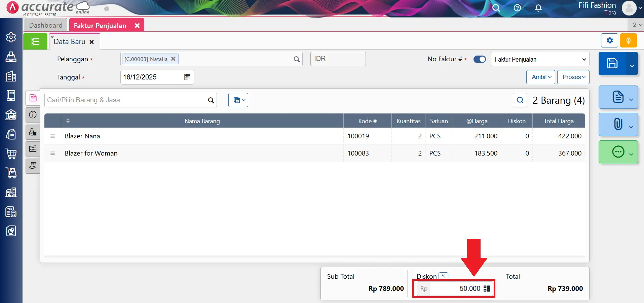Open the green list view icon
Screen dimensions: 644x303
coord(35,41)
